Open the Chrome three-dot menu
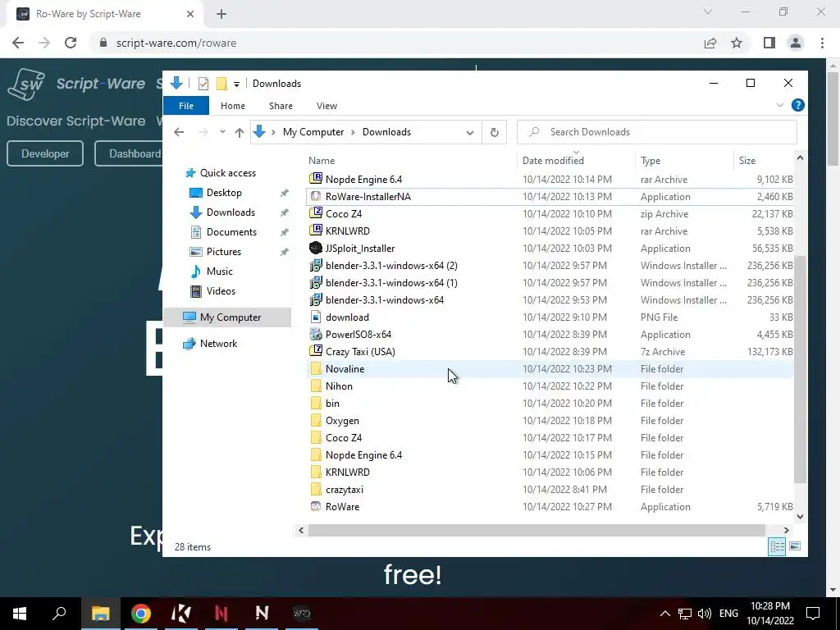The height and width of the screenshot is (630, 840). click(822, 43)
